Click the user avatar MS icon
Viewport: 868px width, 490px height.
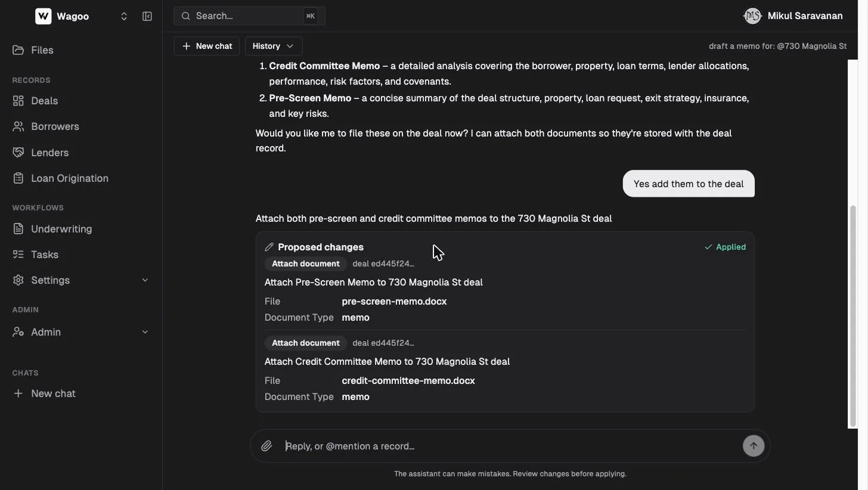[x=752, y=16]
